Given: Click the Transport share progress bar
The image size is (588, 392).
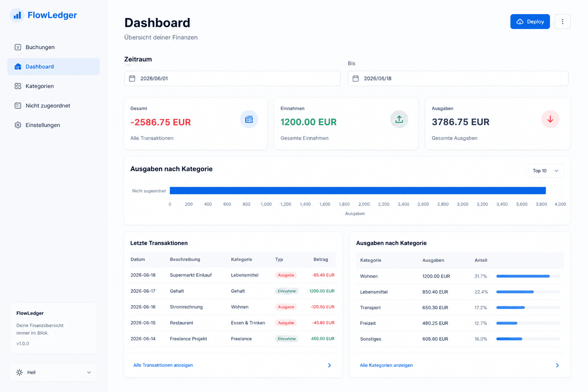Looking at the screenshot, I should point(528,307).
